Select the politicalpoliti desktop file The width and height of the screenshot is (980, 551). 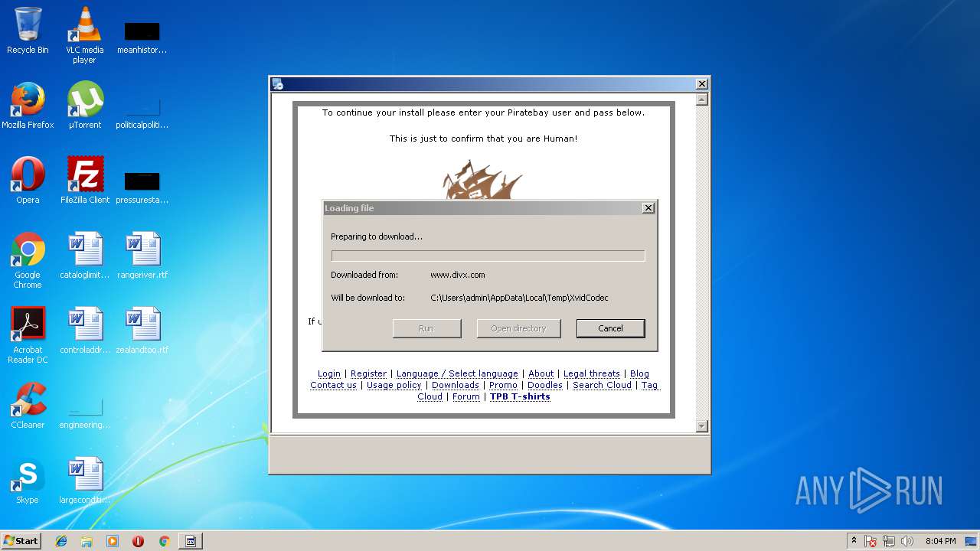coord(142,112)
